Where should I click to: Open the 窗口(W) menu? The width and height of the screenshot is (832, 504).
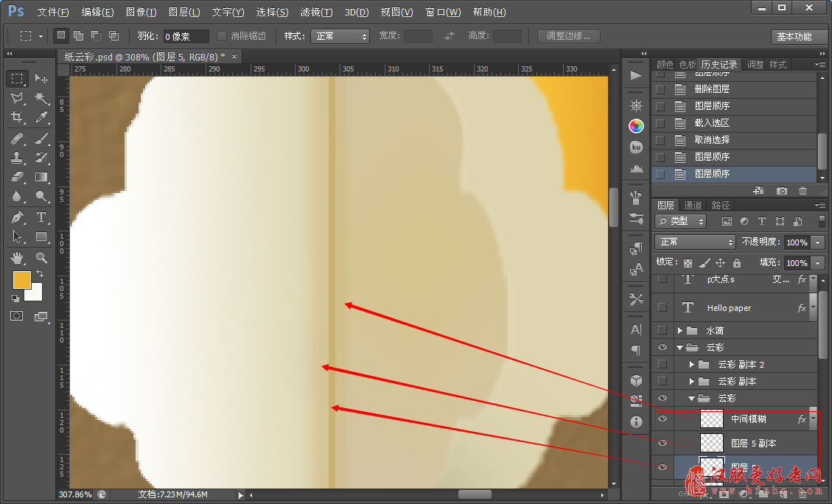443,12
